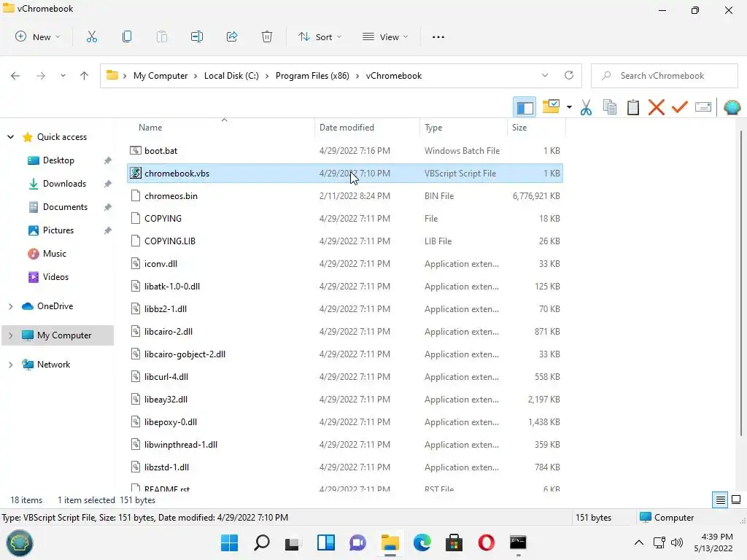This screenshot has width=747, height=560.
Task: Open Desktop in Quick access
Action: tap(58, 160)
